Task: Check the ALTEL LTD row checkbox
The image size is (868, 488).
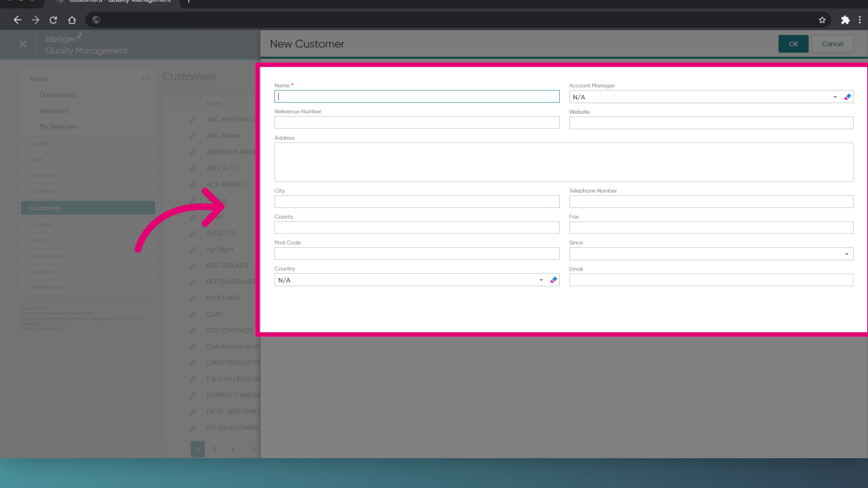Action: tap(173, 233)
